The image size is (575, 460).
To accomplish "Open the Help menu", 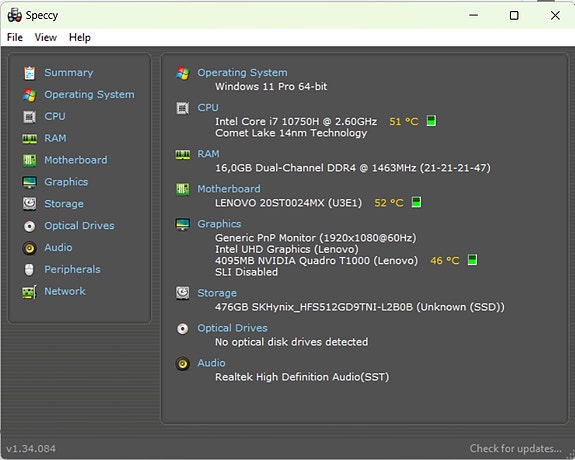I will coord(80,37).
